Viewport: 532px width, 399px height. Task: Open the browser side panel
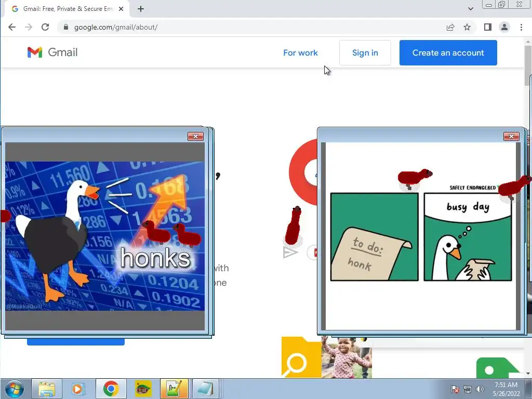tap(487, 27)
